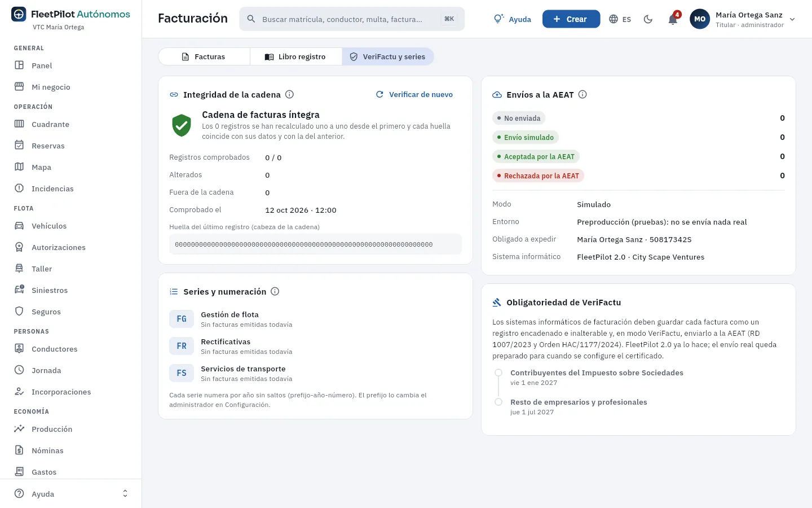This screenshot has width=812, height=508.
Task: Click the Envío simulado badge
Action: pos(526,137)
